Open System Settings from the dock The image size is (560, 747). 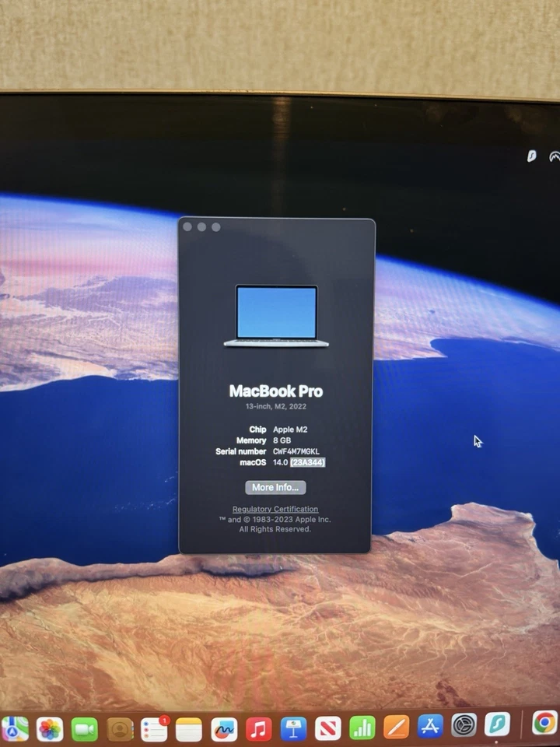(464, 725)
